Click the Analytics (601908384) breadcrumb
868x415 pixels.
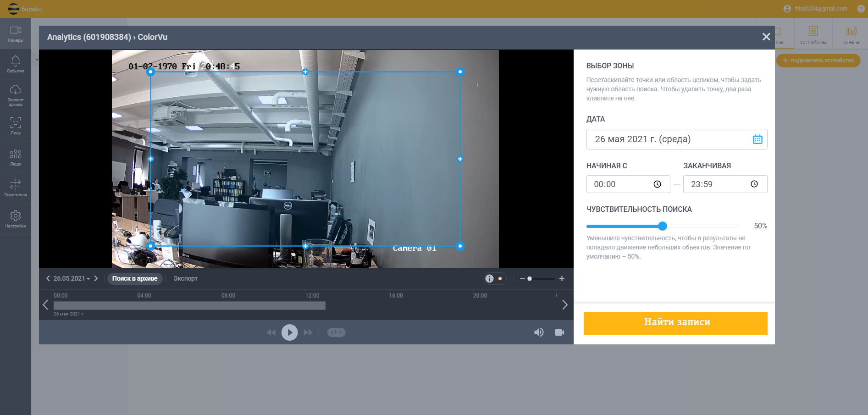(x=89, y=37)
